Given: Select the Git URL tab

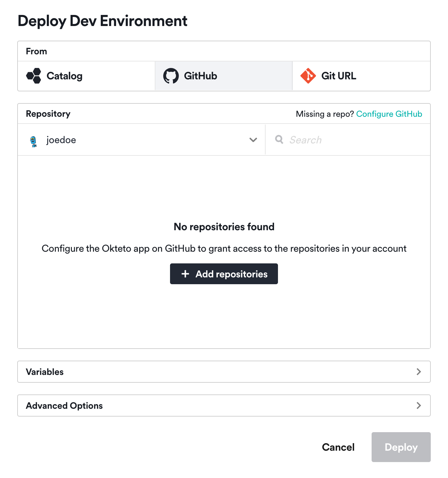Looking at the screenshot, I should (x=361, y=75).
